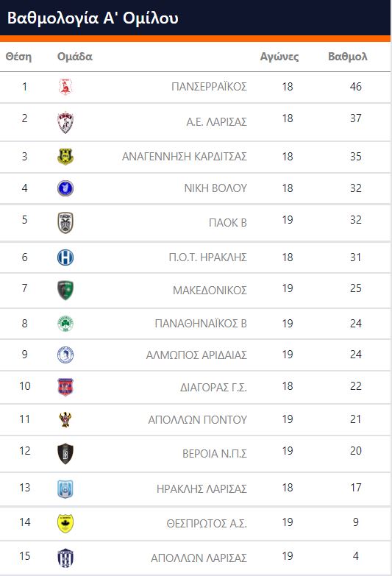
Task: Sort by the Βαθμολ column header
Action: click(348, 57)
